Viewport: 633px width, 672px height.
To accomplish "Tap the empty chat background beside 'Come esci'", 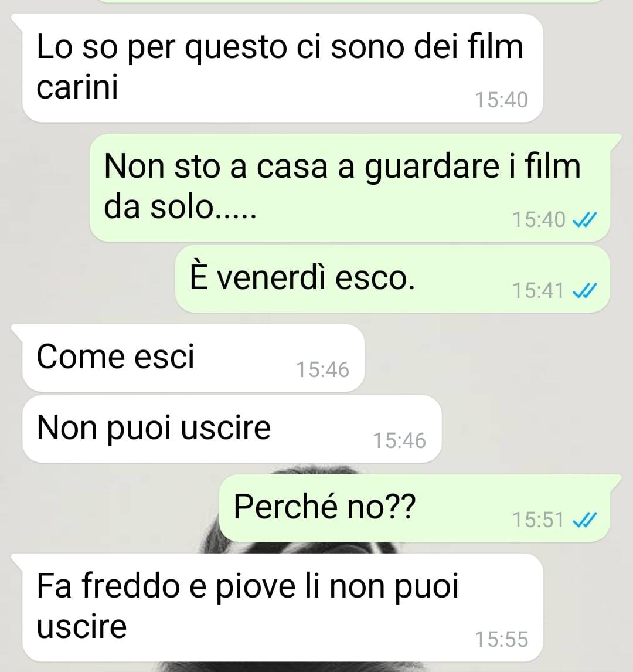I will (492, 358).
